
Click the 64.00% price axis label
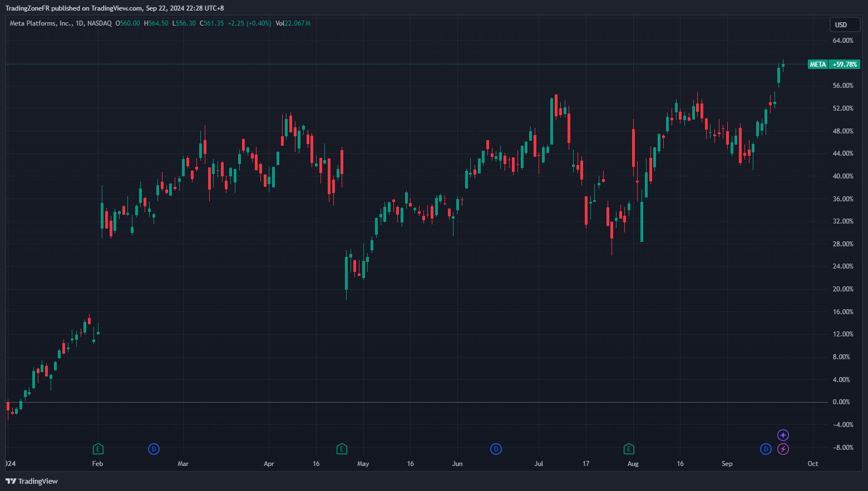(x=843, y=41)
